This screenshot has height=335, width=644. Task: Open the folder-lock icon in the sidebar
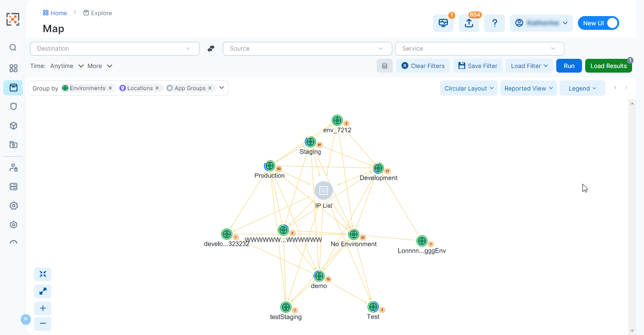point(13,144)
